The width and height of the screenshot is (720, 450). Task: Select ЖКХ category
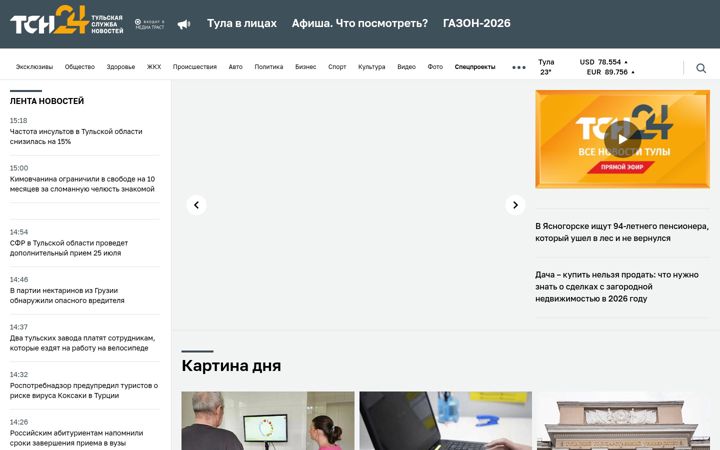point(154,67)
